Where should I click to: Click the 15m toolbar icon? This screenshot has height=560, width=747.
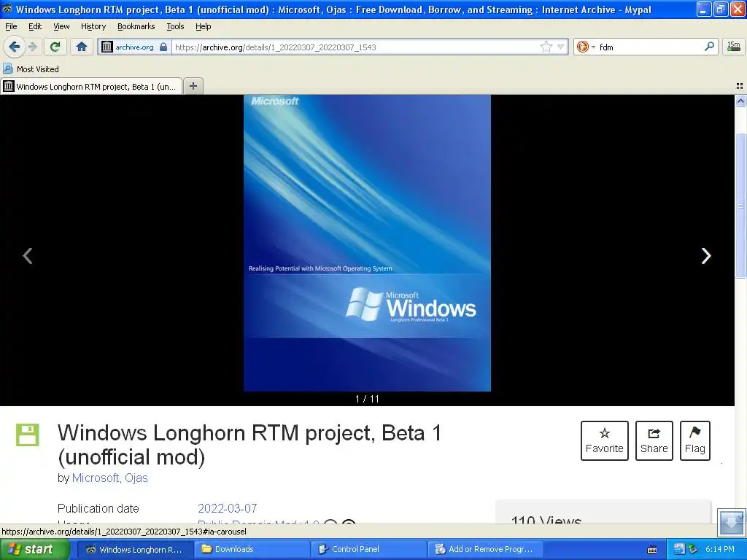click(734, 46)
